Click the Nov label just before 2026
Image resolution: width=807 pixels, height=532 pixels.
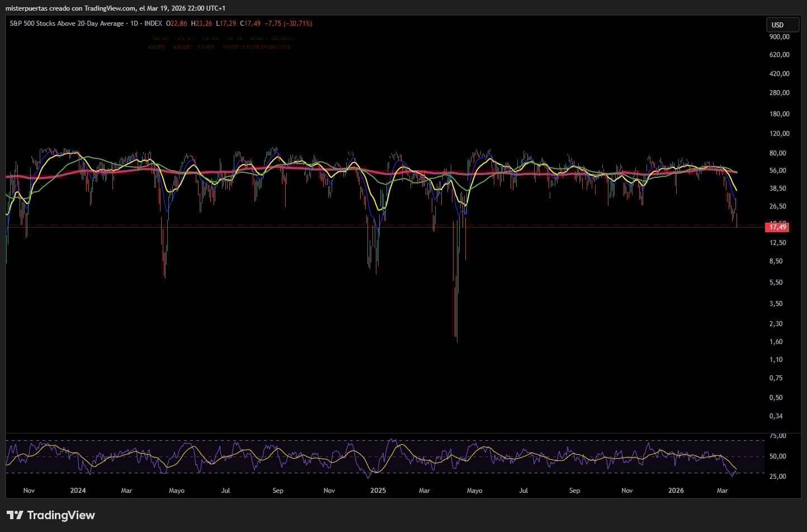(627, 491)
